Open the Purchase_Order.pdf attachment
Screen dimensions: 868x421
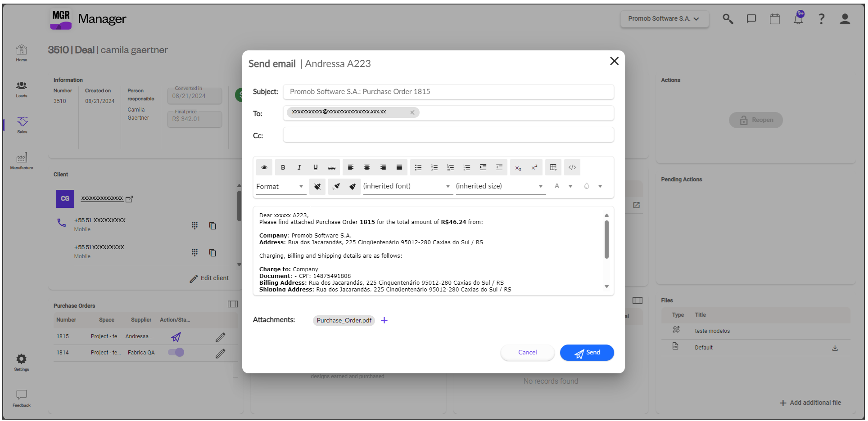click(344, 320)
